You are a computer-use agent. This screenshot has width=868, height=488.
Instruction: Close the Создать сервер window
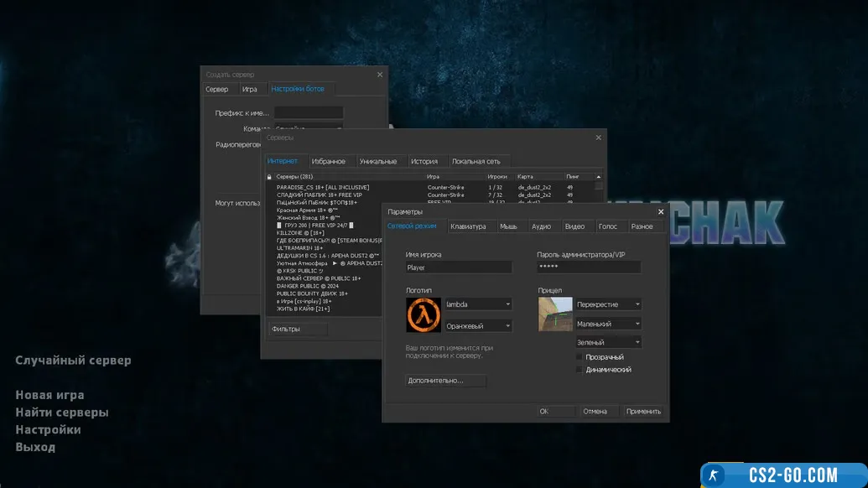(379, 75)
